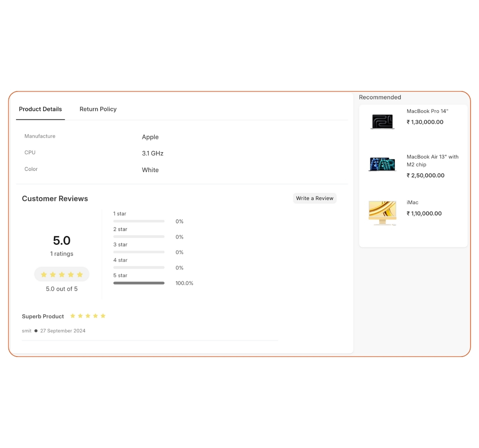Open the MacBook Pro 14" product link

427,111
